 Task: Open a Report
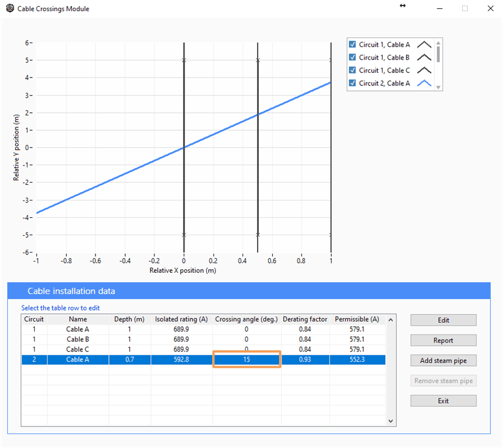point(443,340)
